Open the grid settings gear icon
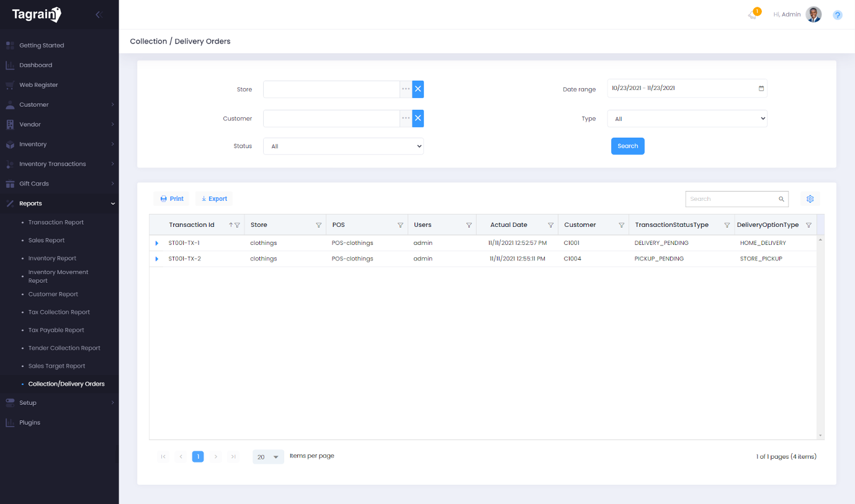 (810, 198)
